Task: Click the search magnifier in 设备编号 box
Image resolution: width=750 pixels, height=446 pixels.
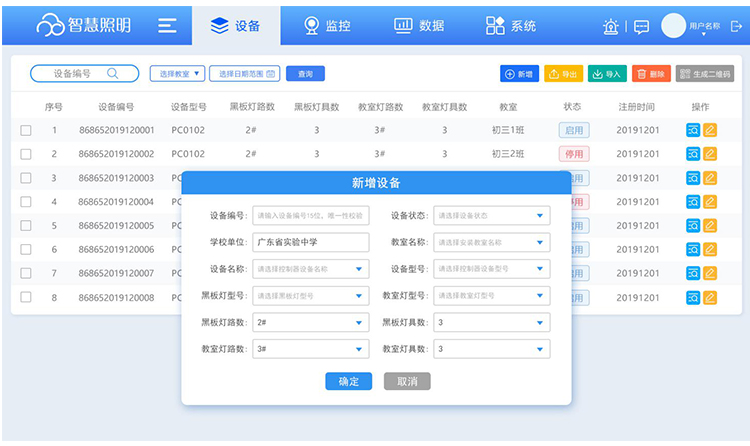Action: click(x=113, y=73)
